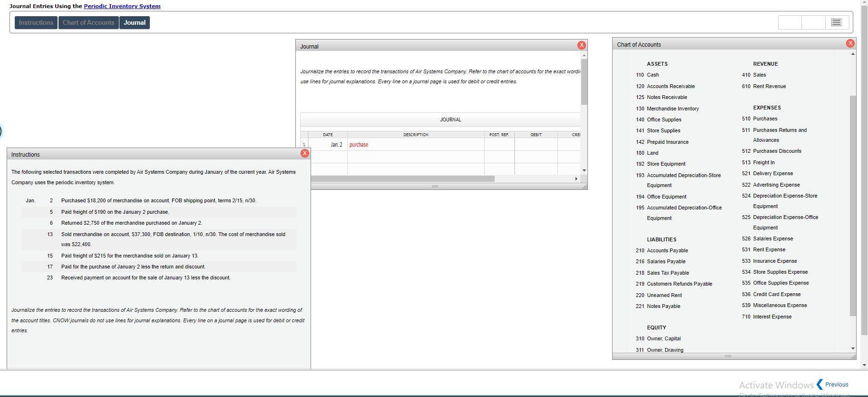Screen dimensions: 868x397
Task: Click the Debit cell of journal row 1
Action: (536, 145)
